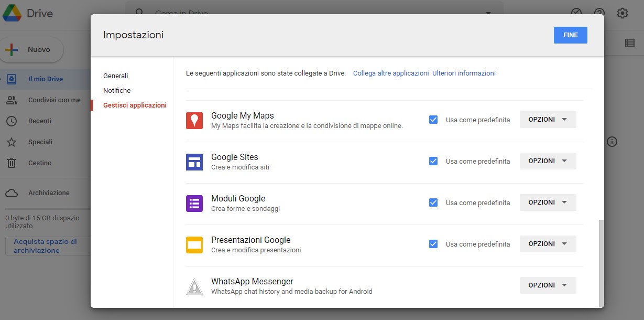Open OPZIONI dropdown for Moduli Google

(548, 202)
